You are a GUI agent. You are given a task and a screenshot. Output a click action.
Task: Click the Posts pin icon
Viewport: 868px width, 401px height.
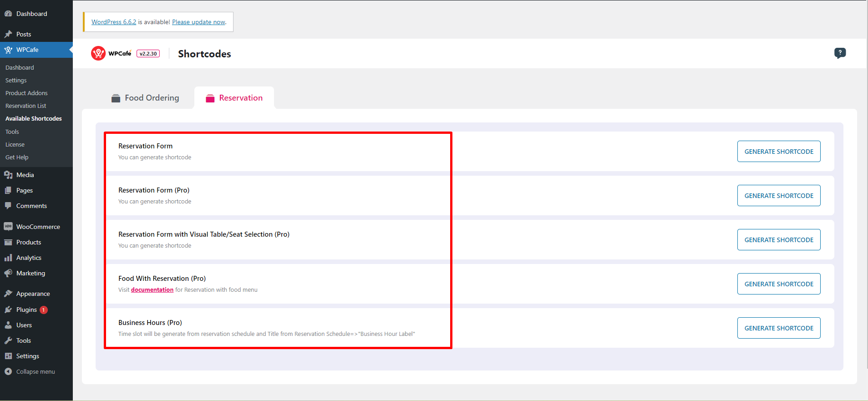[x=8, y=34]
